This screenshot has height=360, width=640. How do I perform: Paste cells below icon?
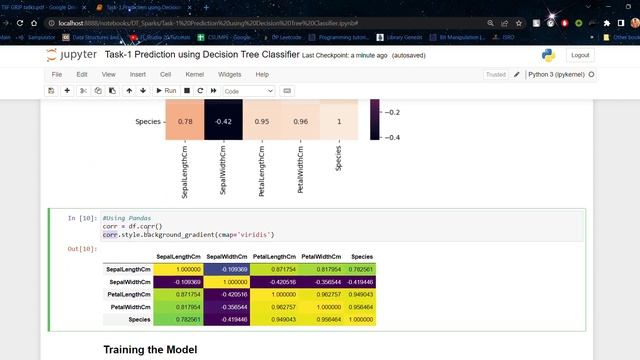[x=112, y=91]
